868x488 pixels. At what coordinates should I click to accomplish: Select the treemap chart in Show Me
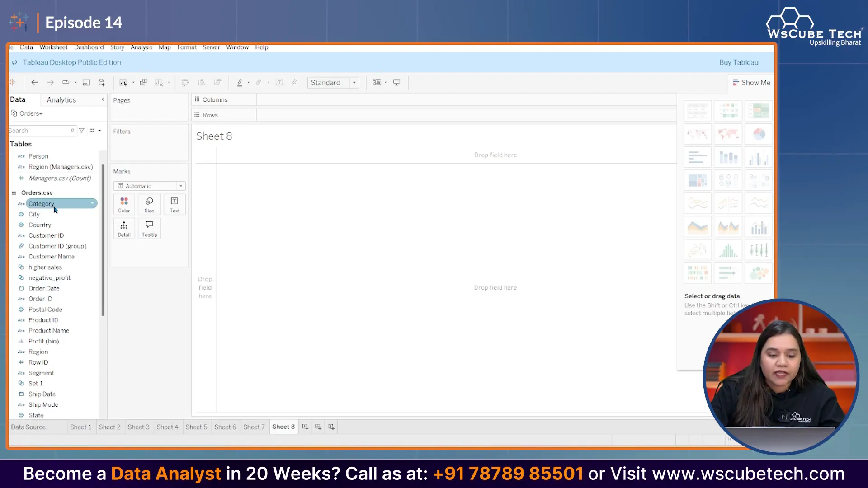(698, 180)
